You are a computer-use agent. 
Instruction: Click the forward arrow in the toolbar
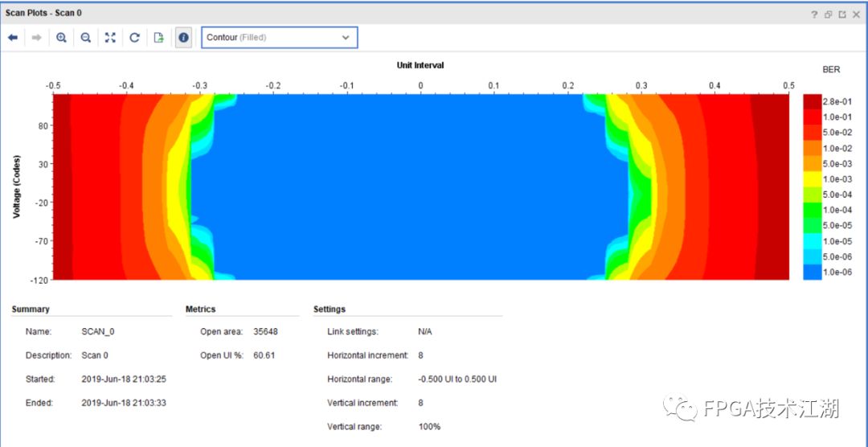pyautogui.click(x=36, y=38)
